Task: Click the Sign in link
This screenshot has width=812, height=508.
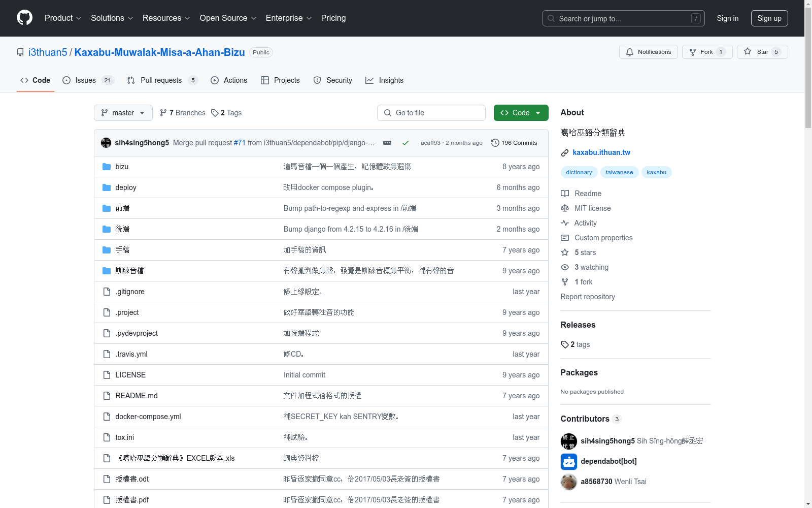Action: click(x=728, y=18)
